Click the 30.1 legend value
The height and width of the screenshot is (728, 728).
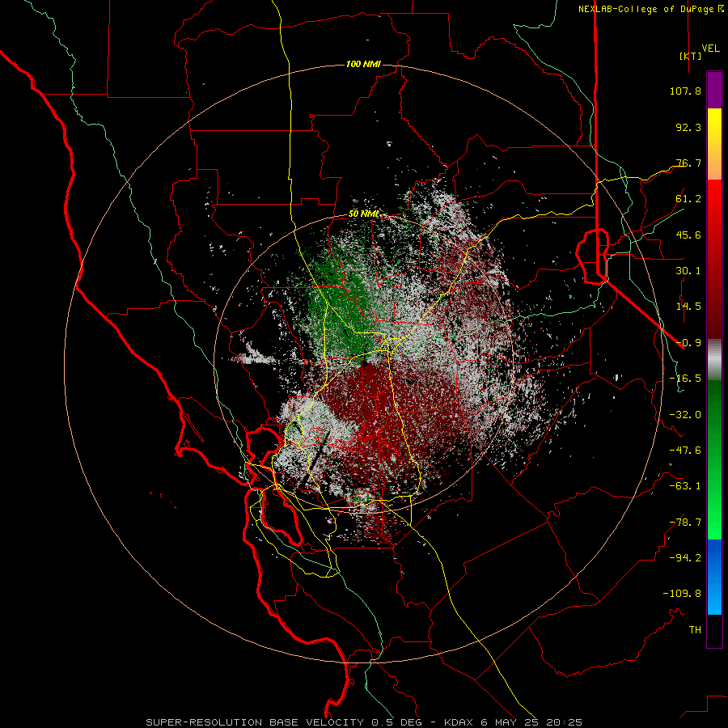click(x=688, y=271)
